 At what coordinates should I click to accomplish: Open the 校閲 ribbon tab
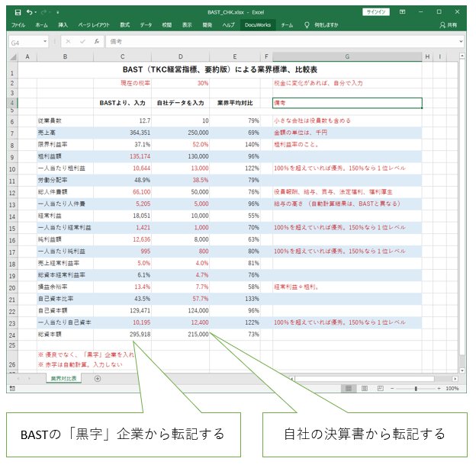(166, 25)
